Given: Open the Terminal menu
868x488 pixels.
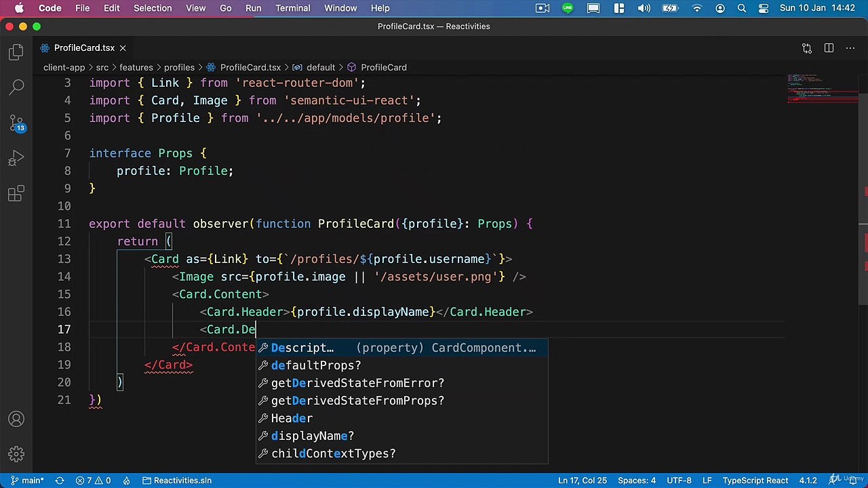Looking at the screenshot, I should pyautogui.click(x=293, y=8).
